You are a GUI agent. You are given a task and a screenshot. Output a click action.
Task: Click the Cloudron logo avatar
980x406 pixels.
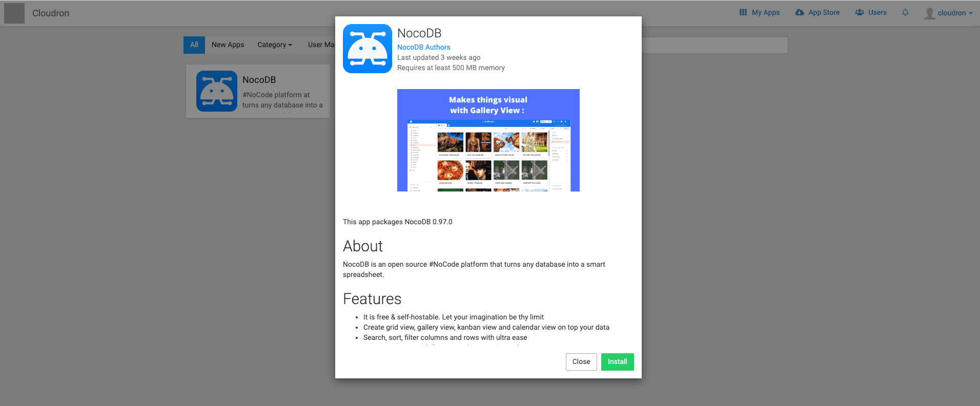point(14,13)
